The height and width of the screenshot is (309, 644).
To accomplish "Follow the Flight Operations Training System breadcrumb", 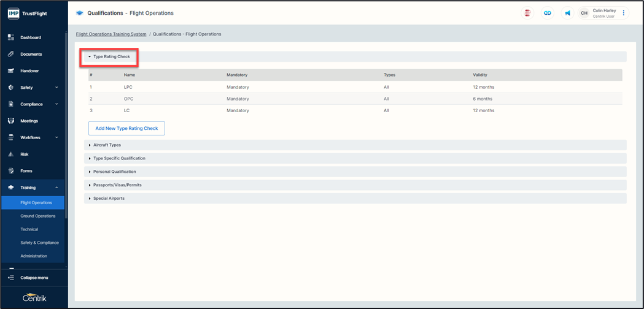I will pyautogui.click(x=111, y=34).
